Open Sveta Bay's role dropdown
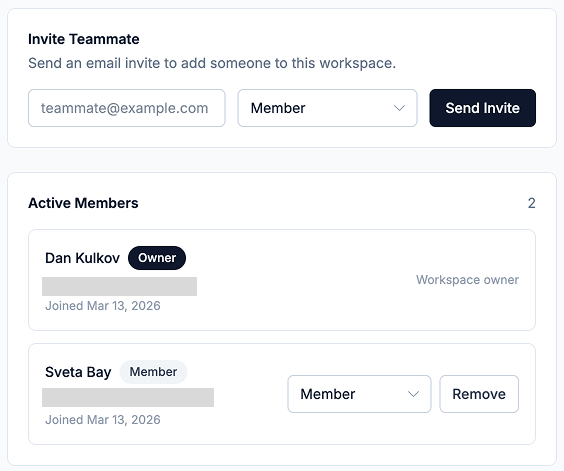 (x=359, y=394)
